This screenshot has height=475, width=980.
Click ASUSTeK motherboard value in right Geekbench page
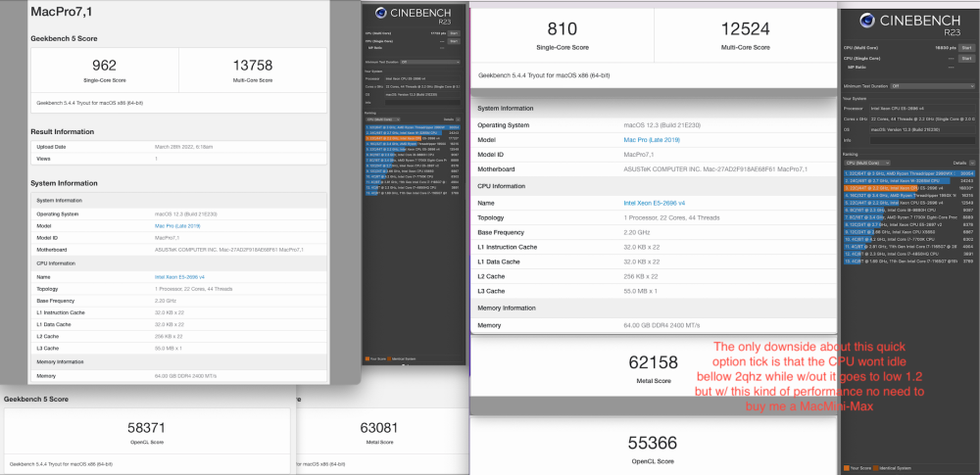(x=715, y=169)
